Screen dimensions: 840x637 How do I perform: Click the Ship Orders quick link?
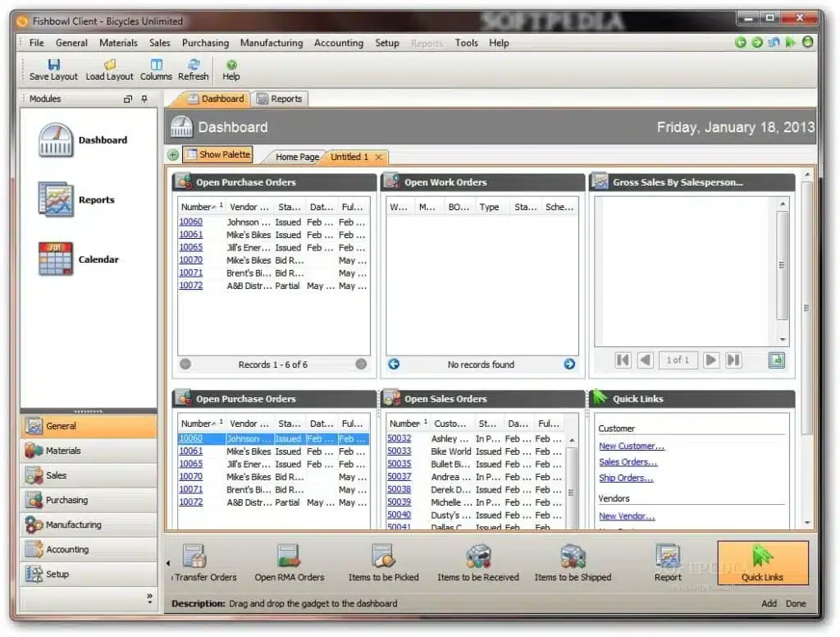pos(626,479)
